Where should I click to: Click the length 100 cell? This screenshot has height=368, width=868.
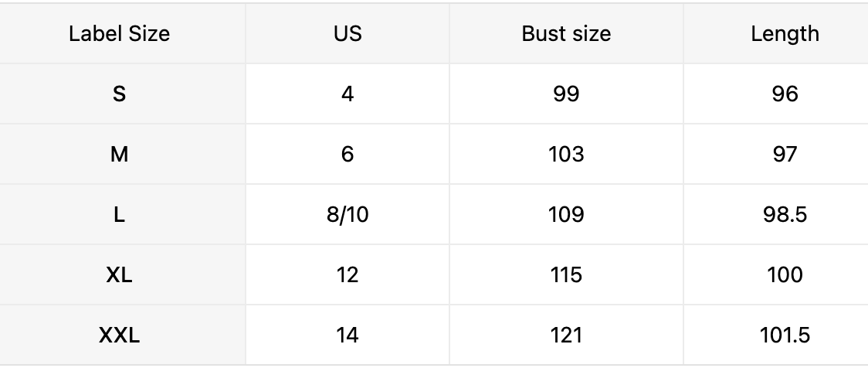(785, 275)
